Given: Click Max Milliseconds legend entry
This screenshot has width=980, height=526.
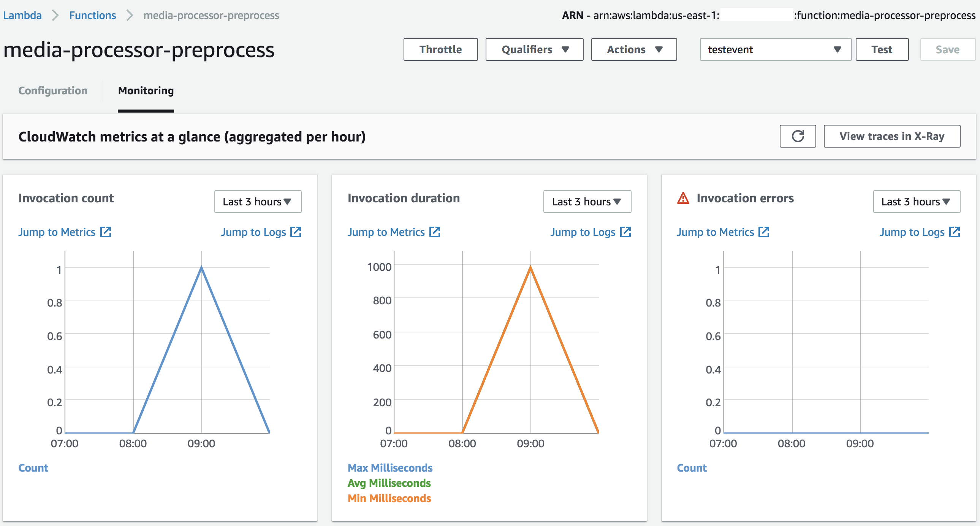Looking at the screenshot, I should [x=390, y=468].
